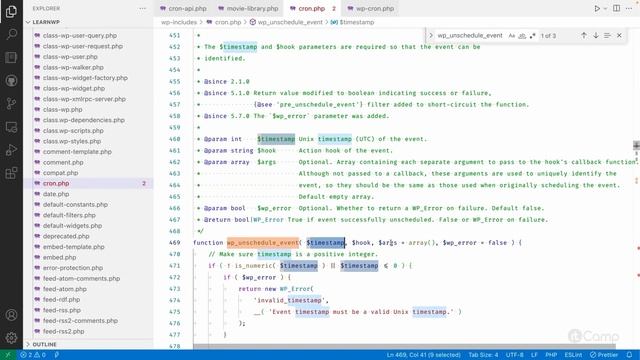Run the PHP file with play button

(597, 9)
